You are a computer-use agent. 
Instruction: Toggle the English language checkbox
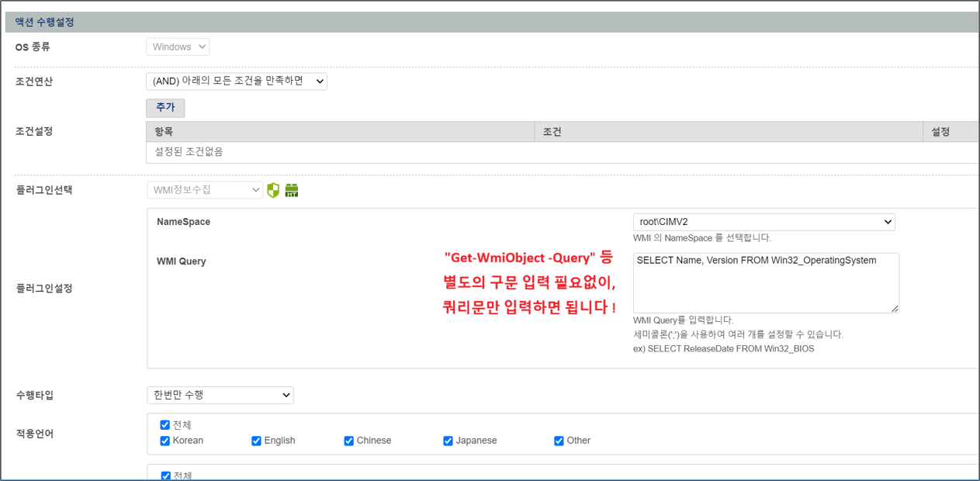[x=257, y=441]
